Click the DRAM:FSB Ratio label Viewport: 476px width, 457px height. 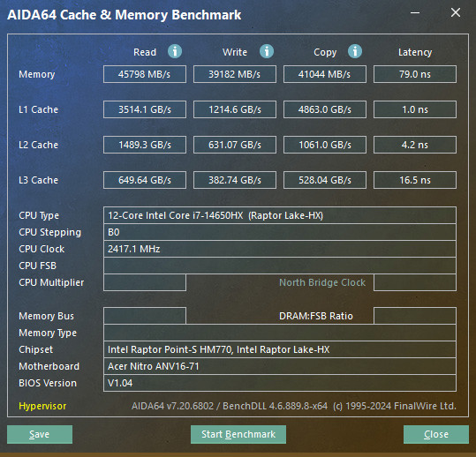(316, 316)
